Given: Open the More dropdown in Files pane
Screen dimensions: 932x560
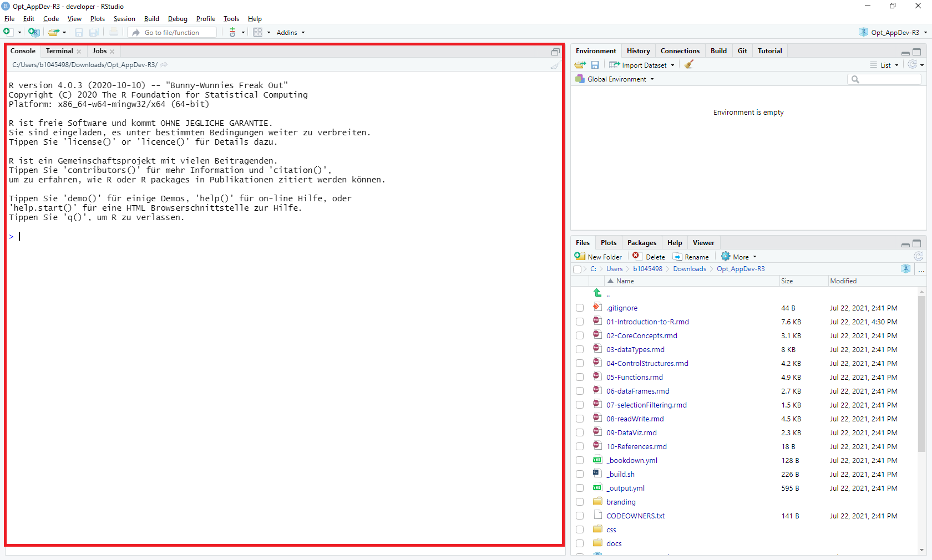Looking at the screenshot, I should click(739, 257).
